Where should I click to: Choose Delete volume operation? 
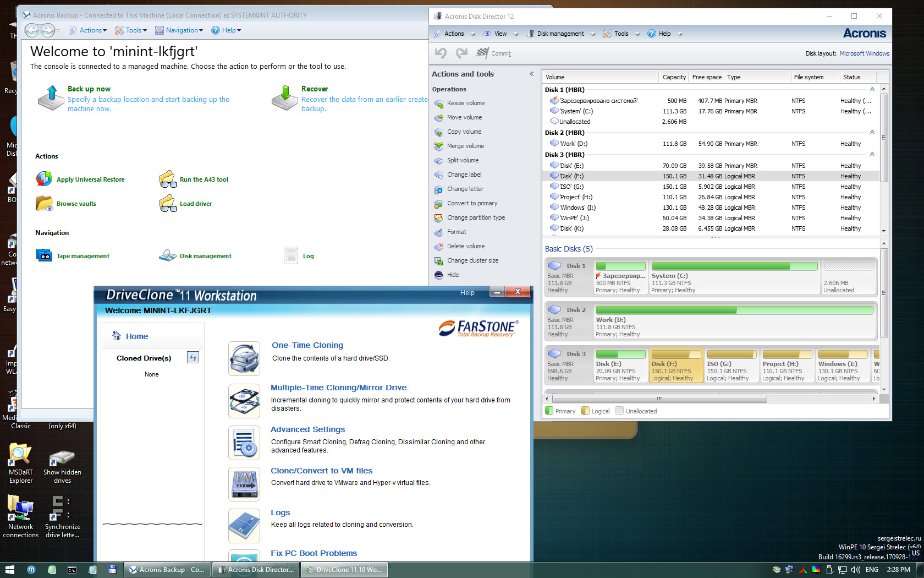click(466, 246)
